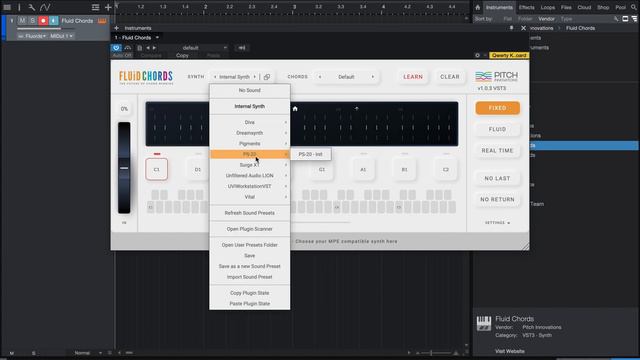This screenshot has width=640, height=360.
Task: Click the wrench options icon above the track list
Action: point(31,7)
